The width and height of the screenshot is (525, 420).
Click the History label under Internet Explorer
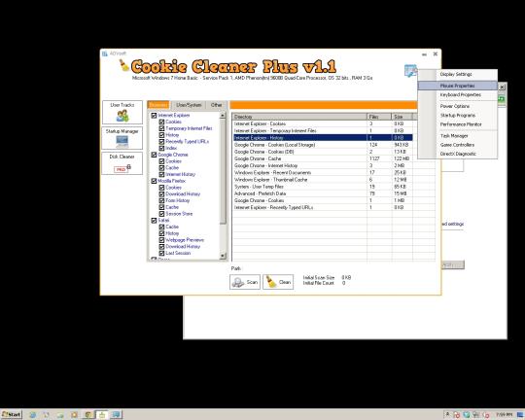click(x=172, y=135)
